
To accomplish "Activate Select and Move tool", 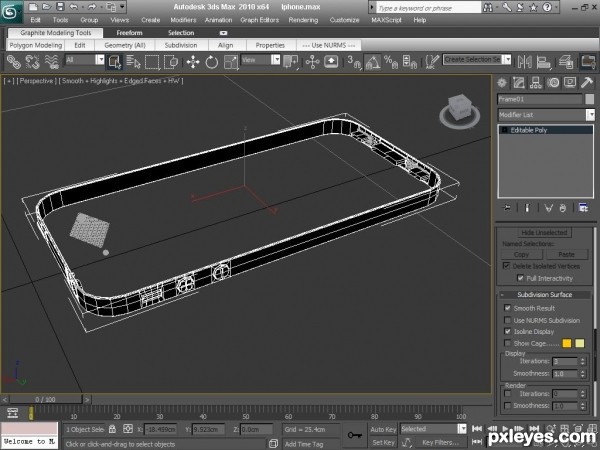I will coord(193,62).
